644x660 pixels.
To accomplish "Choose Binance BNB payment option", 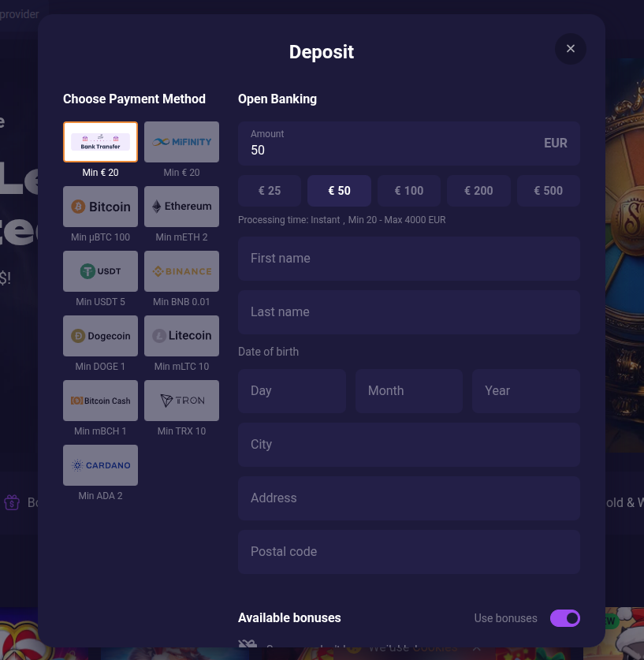I will click(181, 271).
